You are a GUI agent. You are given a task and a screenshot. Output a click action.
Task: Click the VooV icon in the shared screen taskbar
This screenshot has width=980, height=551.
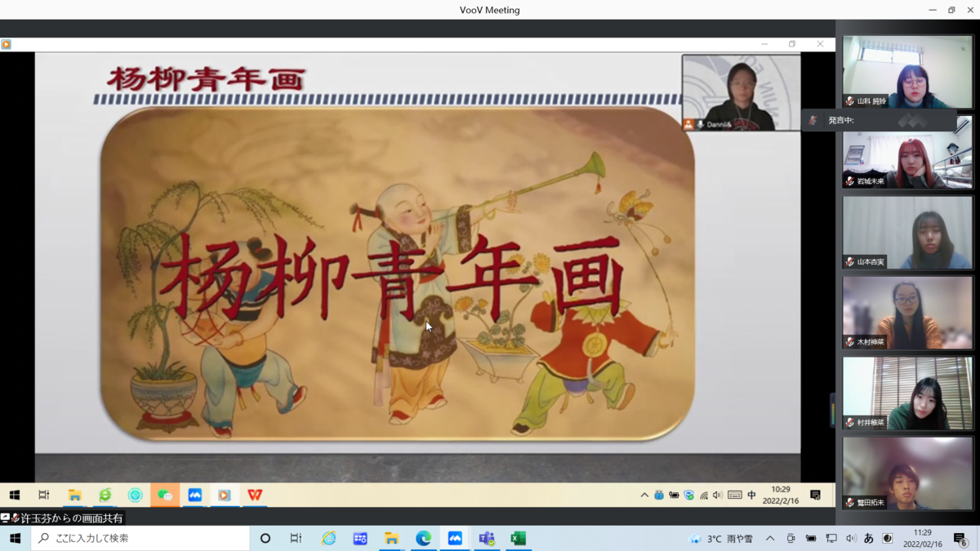pos(195,495)
